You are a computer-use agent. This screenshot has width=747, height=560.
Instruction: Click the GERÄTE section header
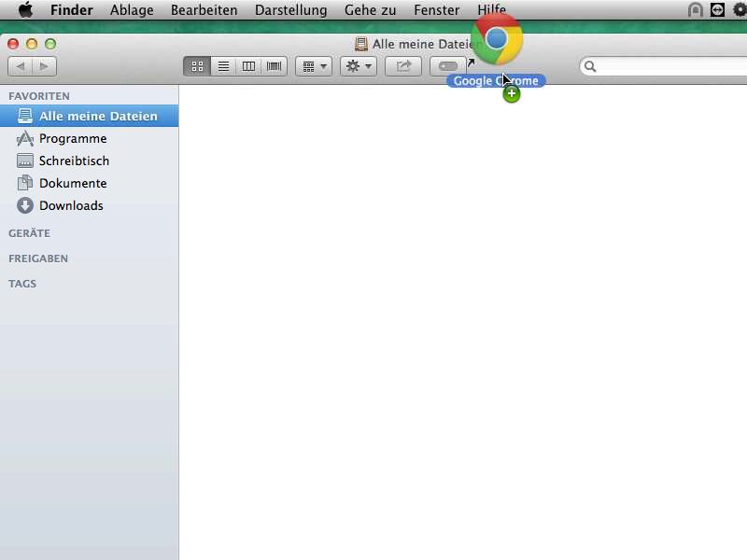tap(29, 233)
